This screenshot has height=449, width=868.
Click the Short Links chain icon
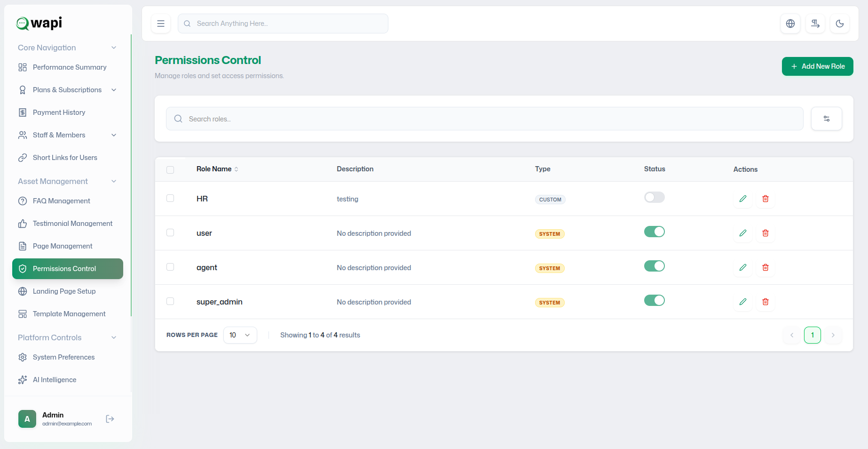point(23,158)
